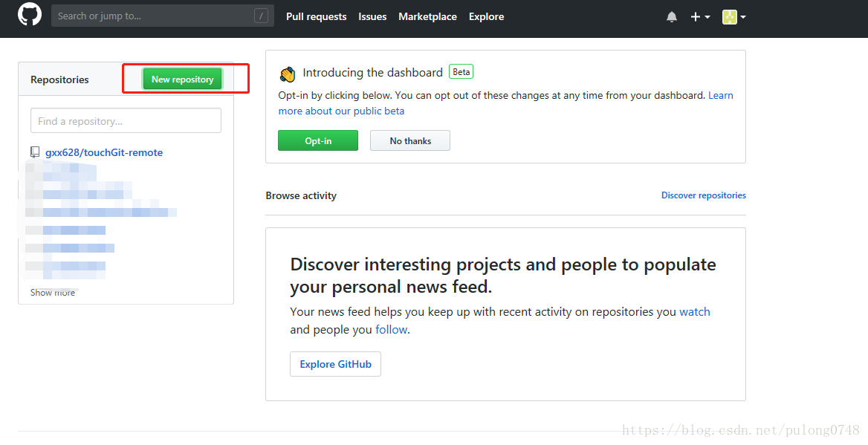
Task: Open gxx628/touchGit-remote repository
Action: (x=104, y=152)
